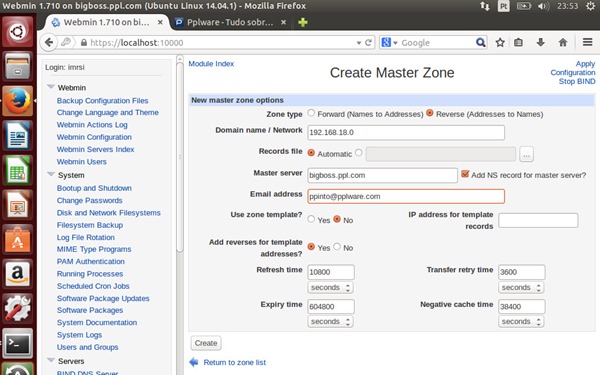Click the Domain name / Network field

(406, 132)
